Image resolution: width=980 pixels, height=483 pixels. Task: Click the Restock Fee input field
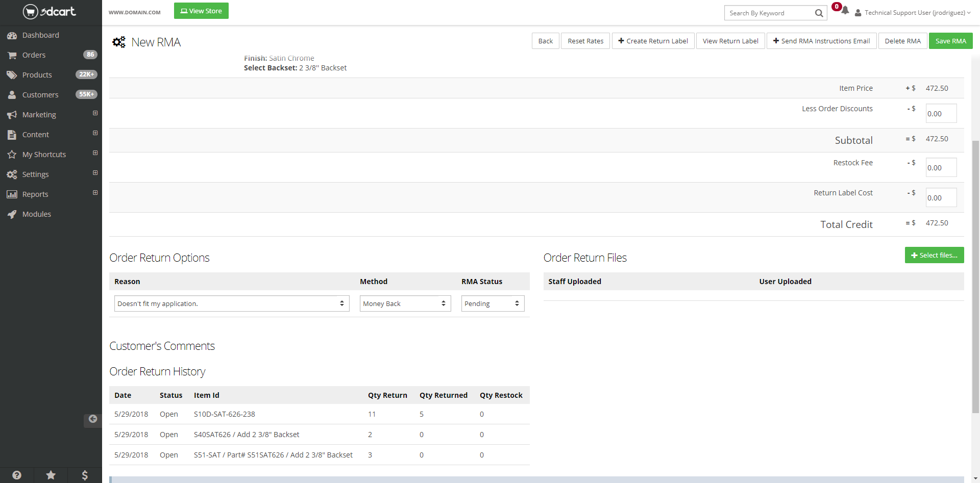click(x=941, y=168)
